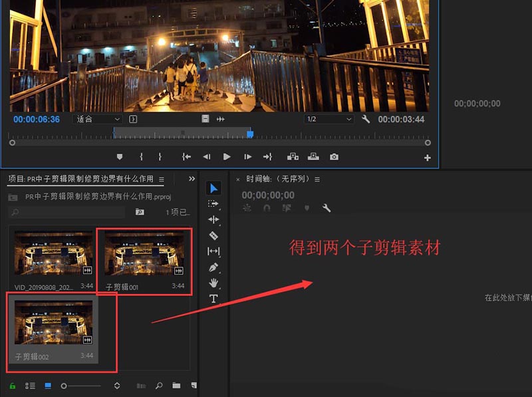Click the Export Frame camera icon
This screenshot has height=397, width=532.
(x=334, y=157)
